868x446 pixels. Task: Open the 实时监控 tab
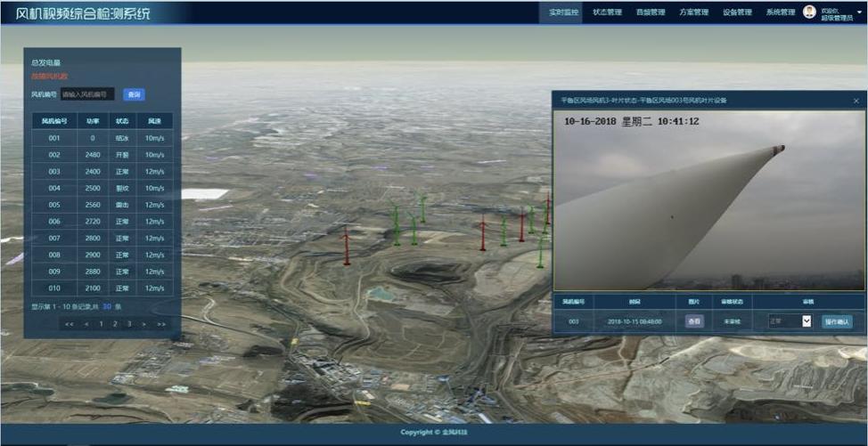(x=563, y=12)
